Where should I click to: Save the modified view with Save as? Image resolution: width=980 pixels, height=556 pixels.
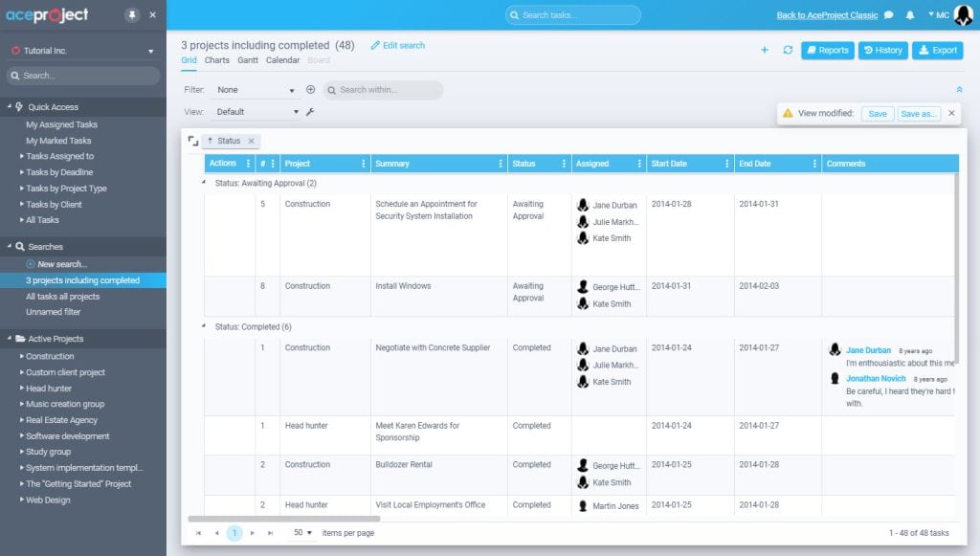tap(917, 113)
